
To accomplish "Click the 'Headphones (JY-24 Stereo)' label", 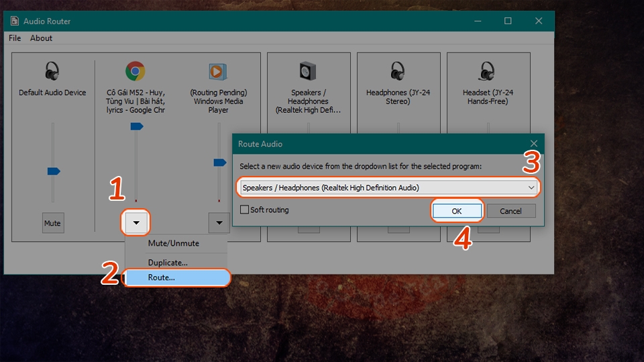I will pyautogui.click(x=398, y=97).
